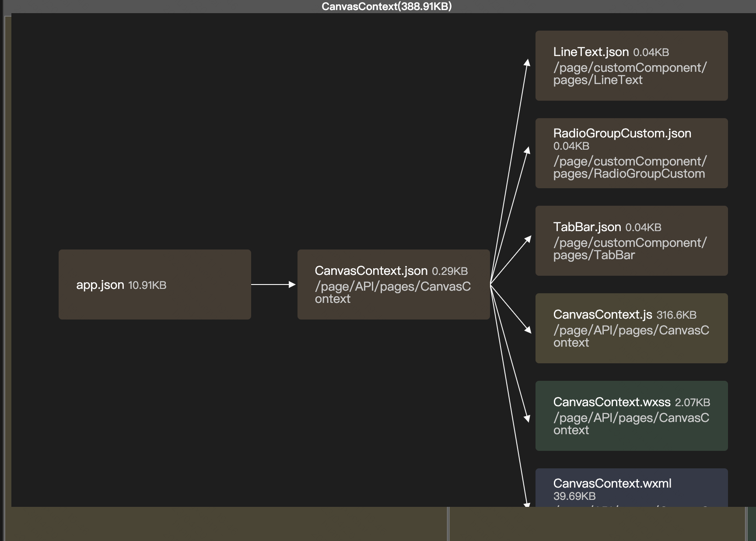Click the CanvasContext(388.91KB) title
The width and height of the screenshot is (756, 541).
tap(387, 6)
